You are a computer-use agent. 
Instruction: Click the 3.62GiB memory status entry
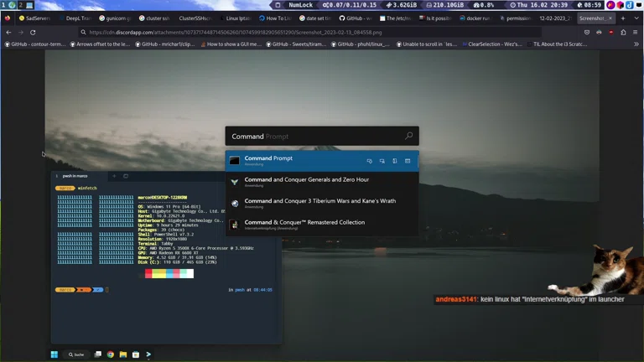pyautogui.click(x=402, y=5)
